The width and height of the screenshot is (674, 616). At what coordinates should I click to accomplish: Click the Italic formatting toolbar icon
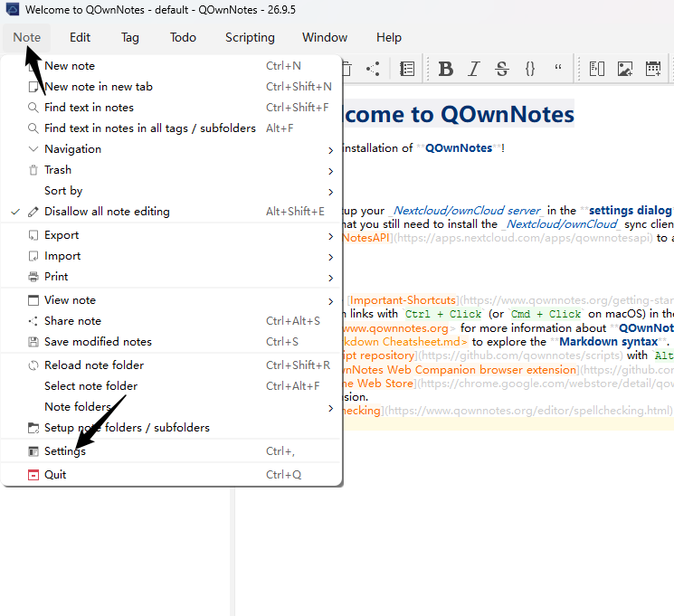pos(474,69)
